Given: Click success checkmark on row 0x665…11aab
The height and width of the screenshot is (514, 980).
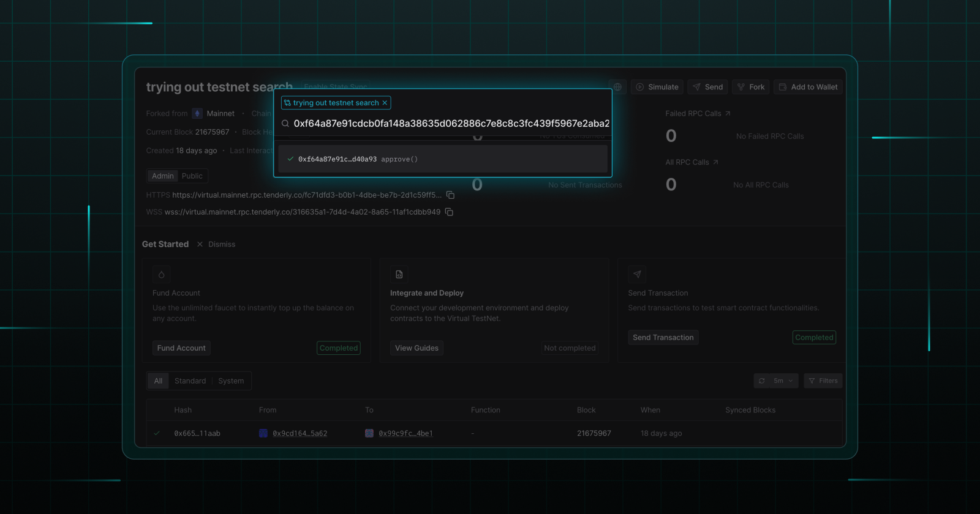Looking at the screenshot, I should pos(157,433).
